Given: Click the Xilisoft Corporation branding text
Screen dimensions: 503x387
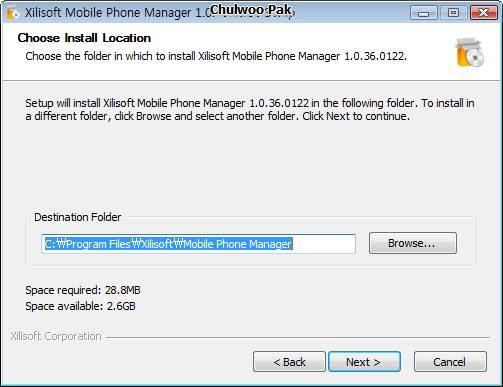Looking at the screenshot, I should (x=56, y=336).
